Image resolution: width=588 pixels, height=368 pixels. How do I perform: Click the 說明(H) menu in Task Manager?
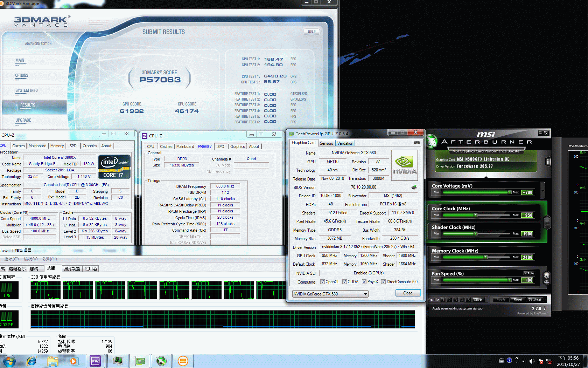click(x=50, y=259)
